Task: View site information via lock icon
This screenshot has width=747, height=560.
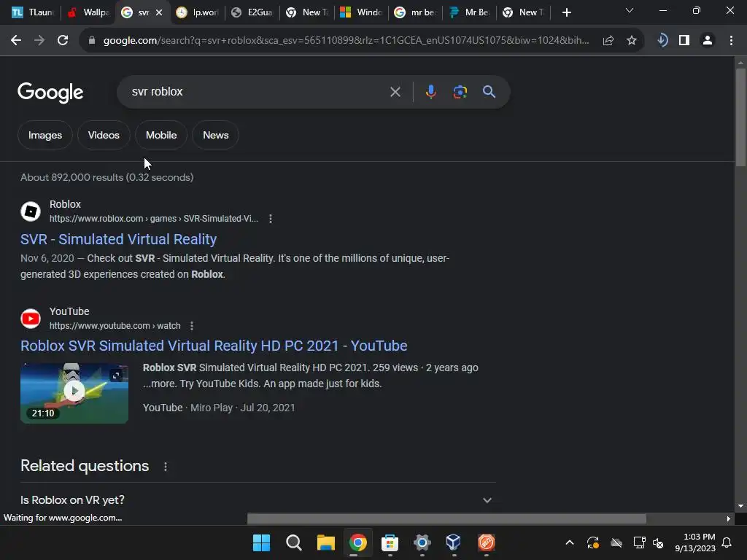Action: coord(92,41)
